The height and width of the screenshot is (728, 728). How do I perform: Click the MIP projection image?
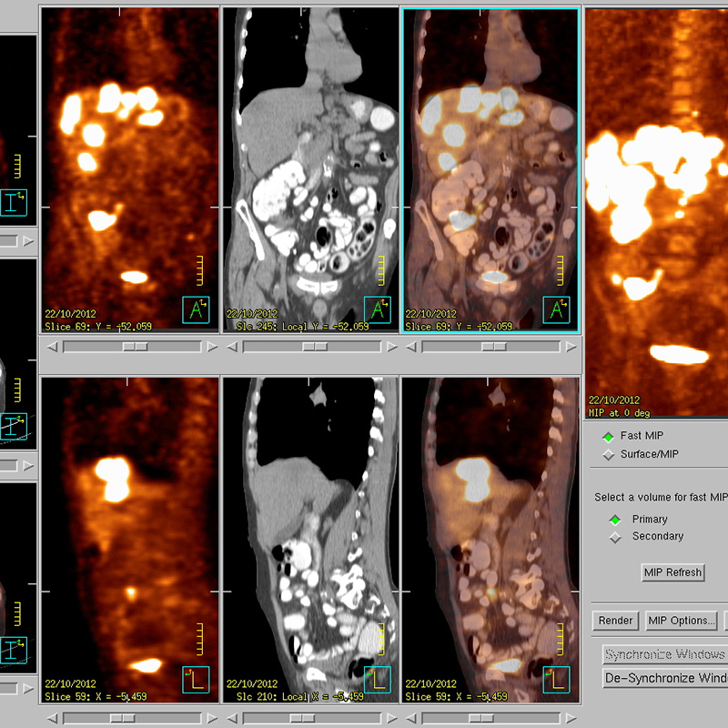point(656,213)
